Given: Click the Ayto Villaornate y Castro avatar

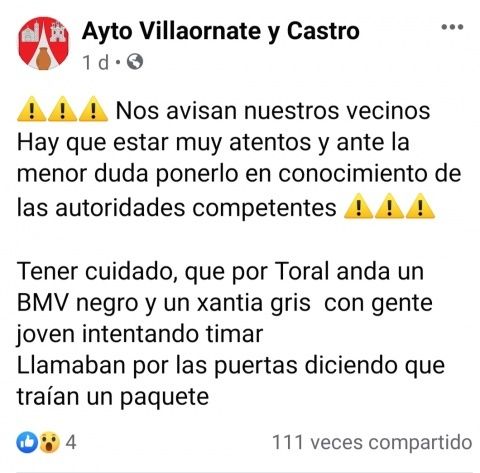Looking at the screenshot, I should coord(43,43).
